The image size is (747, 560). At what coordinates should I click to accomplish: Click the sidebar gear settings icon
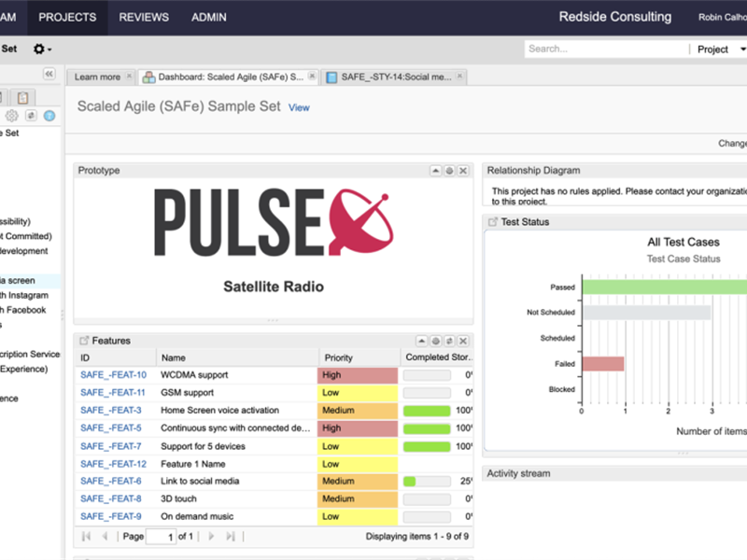pyautogui.click(x=12, y=116)
